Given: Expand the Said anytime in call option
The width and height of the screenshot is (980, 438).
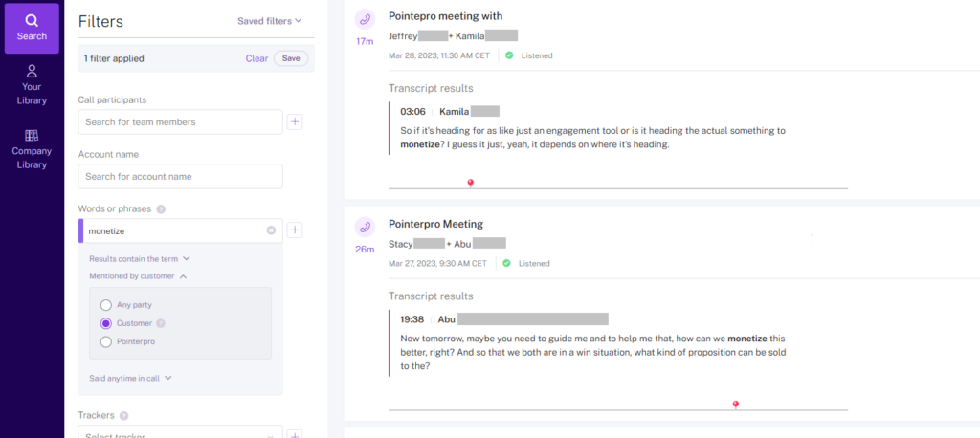Looking at the screenshot, I should [x=130, y=378].
